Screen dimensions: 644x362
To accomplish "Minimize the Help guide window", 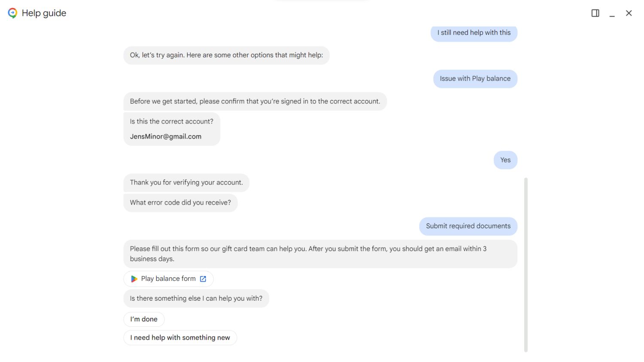I will 612,14.
